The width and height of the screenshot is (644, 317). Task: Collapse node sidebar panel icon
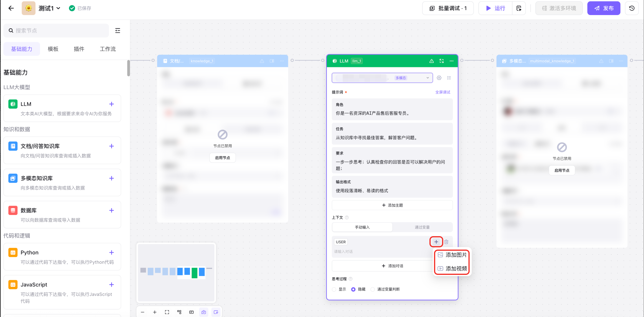tap(117, 31)
